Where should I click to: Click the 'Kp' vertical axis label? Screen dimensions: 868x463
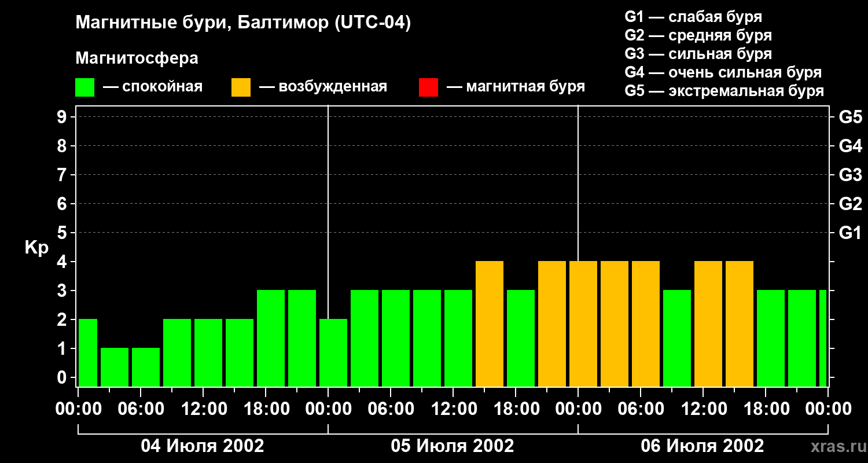(36, 248)
